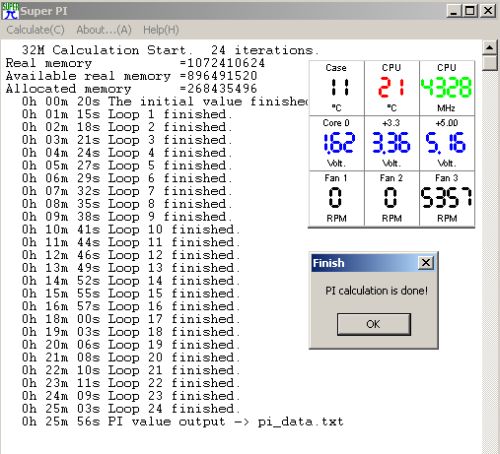
Task: Click the 'Loop 7 finished' line
Action: pos(127,191)
